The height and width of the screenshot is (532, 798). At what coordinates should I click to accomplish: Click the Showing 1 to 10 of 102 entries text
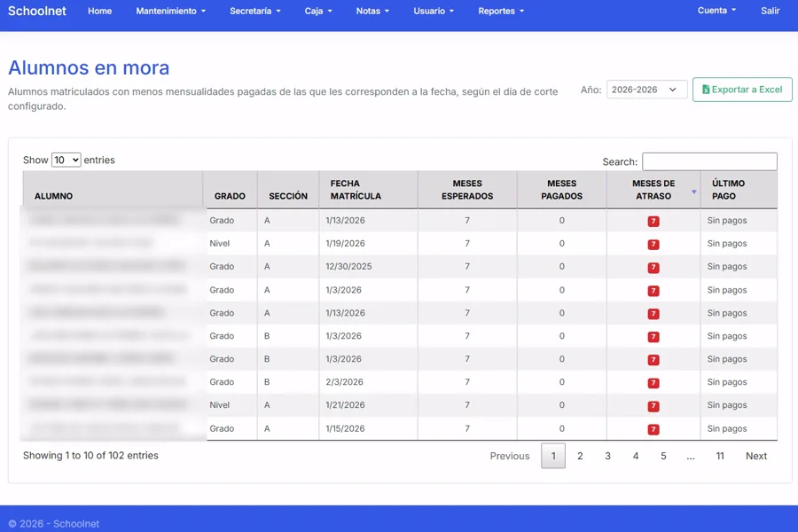coord(90,455)
